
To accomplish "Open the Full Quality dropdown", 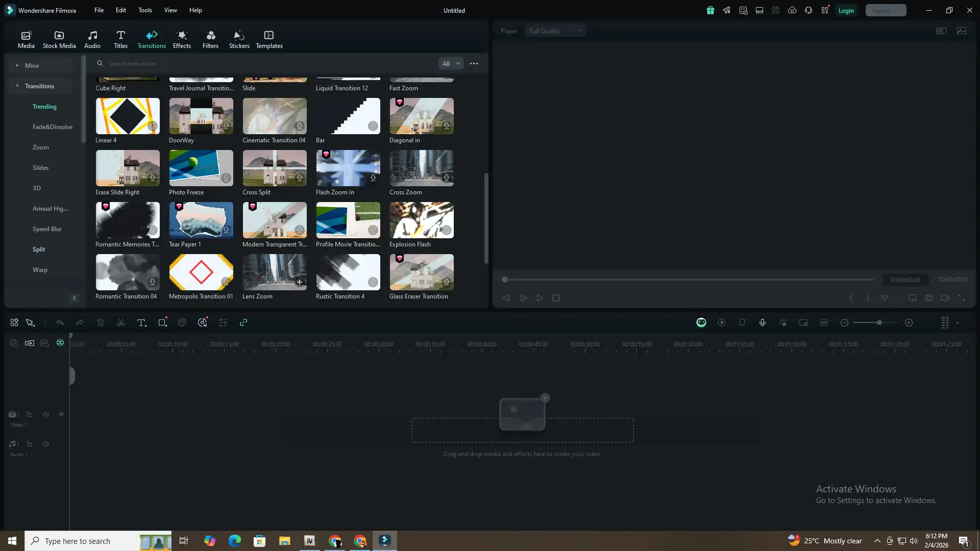I will [x=555, y=31].
